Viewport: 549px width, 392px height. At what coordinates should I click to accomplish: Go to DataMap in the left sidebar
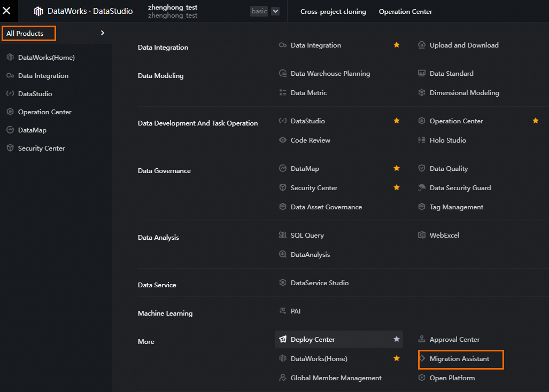tap(32, 130)
